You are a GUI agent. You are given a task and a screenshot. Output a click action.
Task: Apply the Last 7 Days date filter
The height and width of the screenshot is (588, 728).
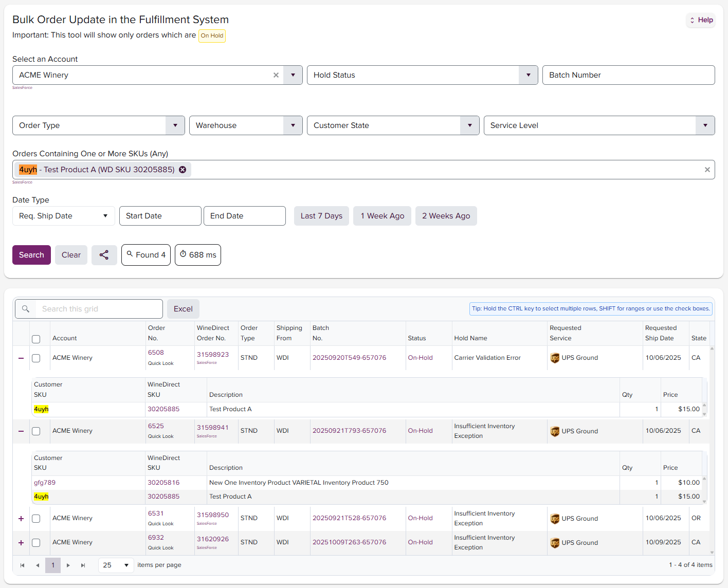(321, 216)
